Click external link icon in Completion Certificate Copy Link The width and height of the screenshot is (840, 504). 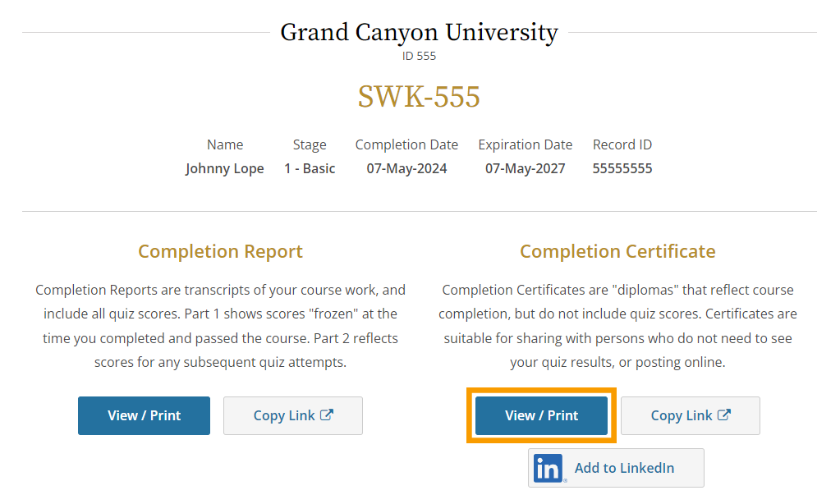pyautogui.click(x=724, y=415)
